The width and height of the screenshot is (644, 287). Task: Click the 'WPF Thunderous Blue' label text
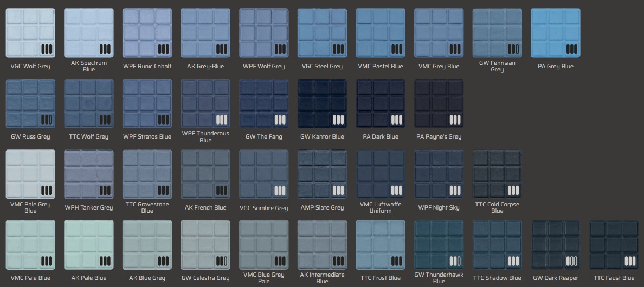(x=205, y=137)
